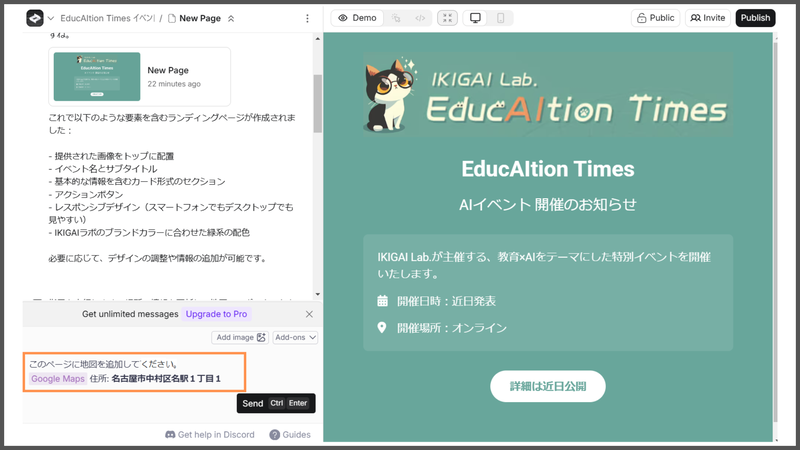Viewport: 800px width, 450px height.
Task: Activate the element select cursor mode
Action: point(396,18)
